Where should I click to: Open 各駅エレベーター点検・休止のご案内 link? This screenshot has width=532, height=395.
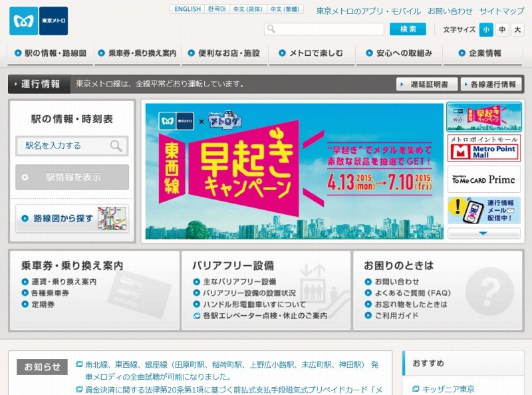click(x=265, y=316)
